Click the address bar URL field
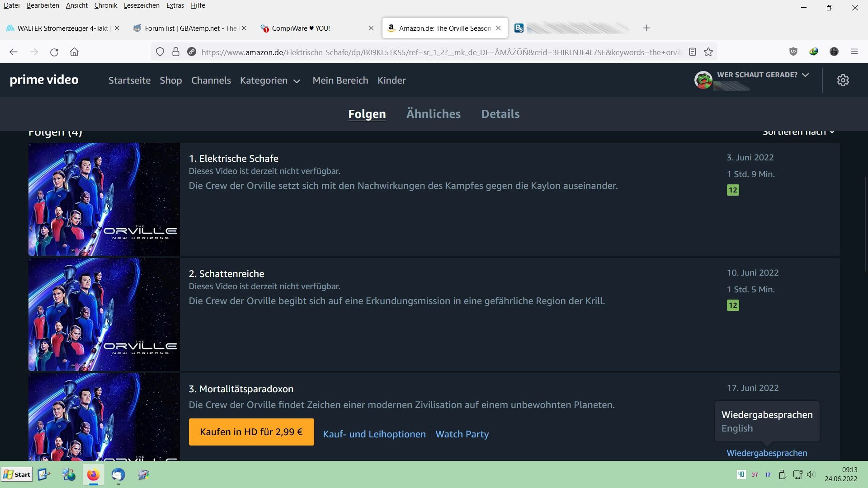 click(442, 52)
